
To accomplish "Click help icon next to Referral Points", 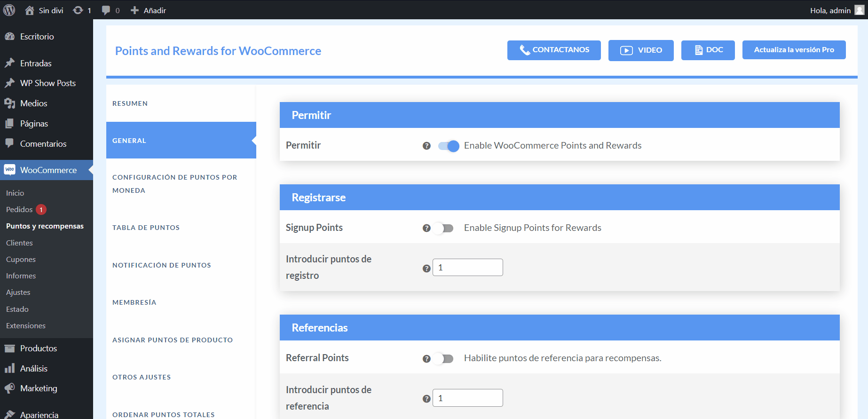I will coord(426,359).
